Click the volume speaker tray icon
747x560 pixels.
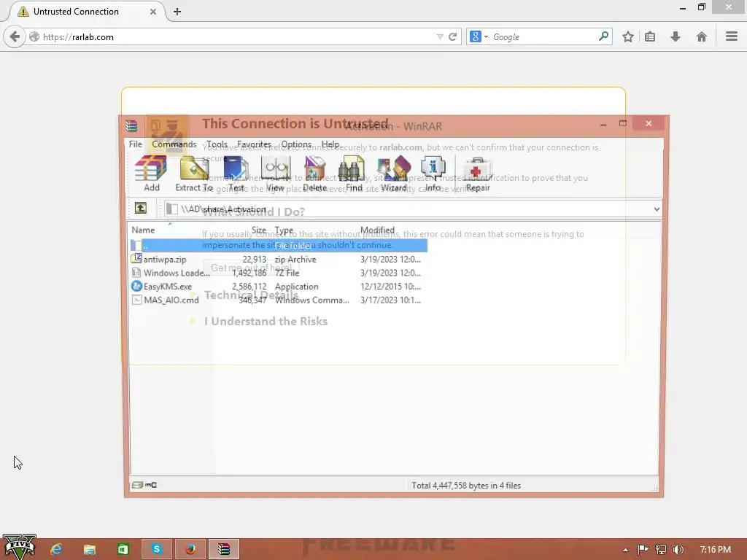pyautogui.click(x=678, y=550)
